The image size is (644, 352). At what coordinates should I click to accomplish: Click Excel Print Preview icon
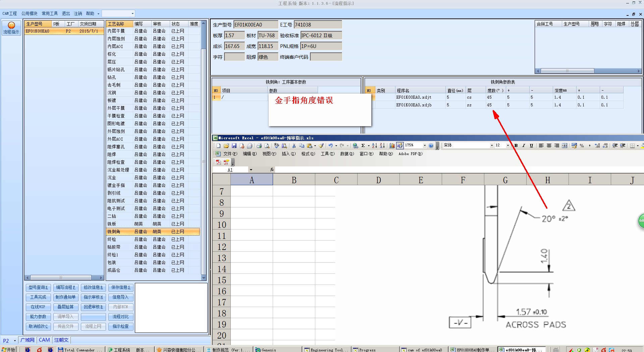click(x=267, y=146)
